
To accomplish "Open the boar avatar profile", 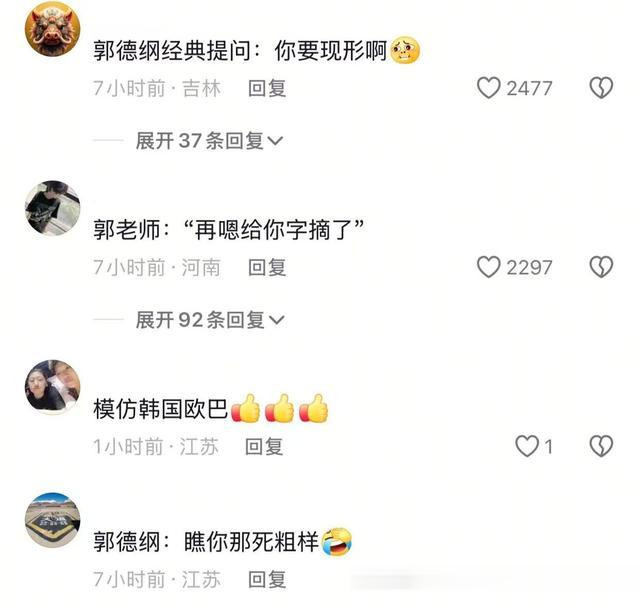I will tap(53, 29).
